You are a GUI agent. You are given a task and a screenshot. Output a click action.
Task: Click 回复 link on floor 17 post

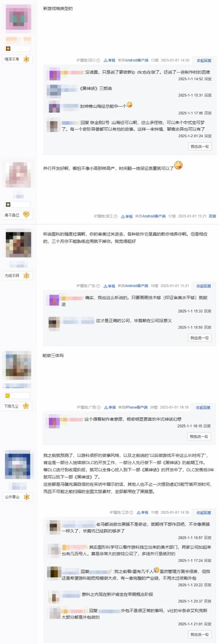click(213, 216)
